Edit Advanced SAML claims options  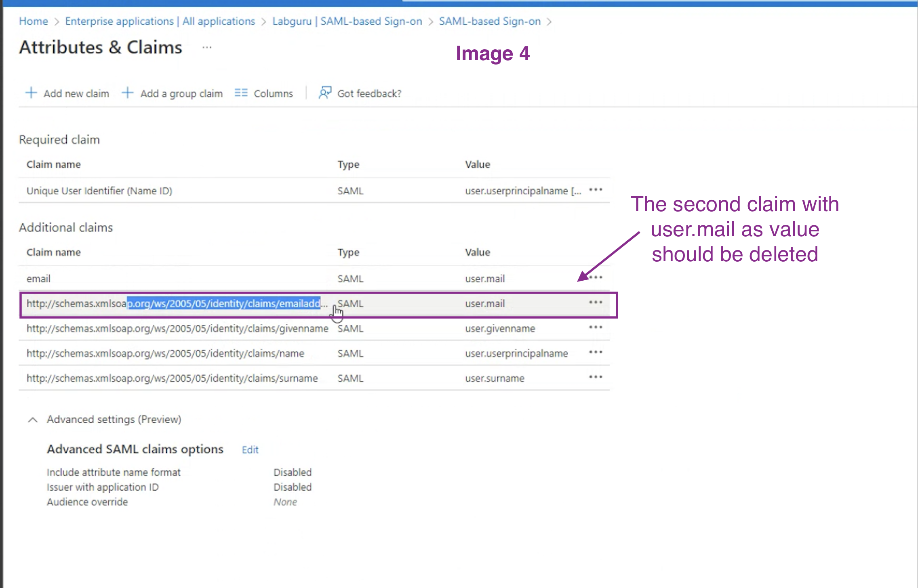tap(250, 450)
